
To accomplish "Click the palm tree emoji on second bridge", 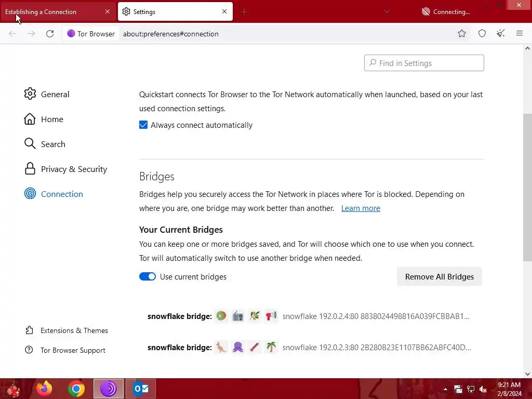I will [271, 348].
